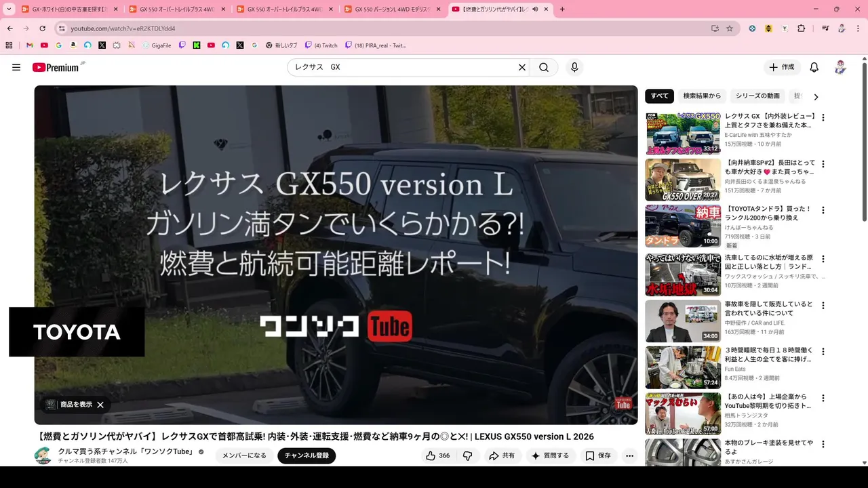Screen dimensions: 868x488
Task: Open options for 向井納車SP#2 video
Action: [823, 164]
